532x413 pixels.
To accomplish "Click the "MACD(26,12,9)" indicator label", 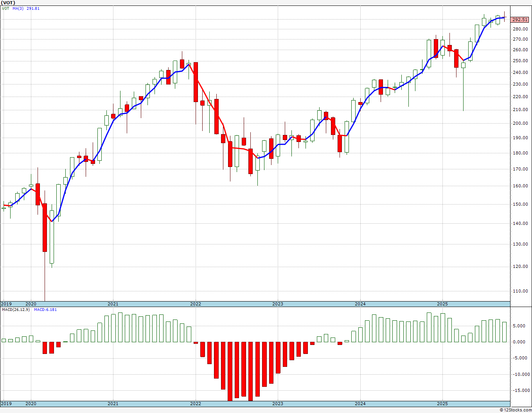I will tap(16, 310).
